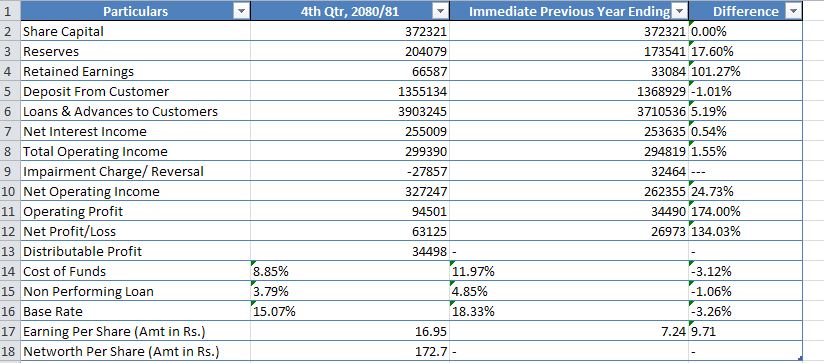Select the Impairment Charge/ Reversal label cell
This screenshot has width=824, height=363.
click(136, 171)
